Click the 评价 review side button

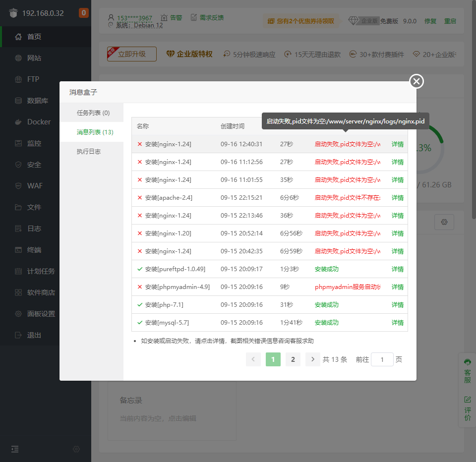pyautogui.click(x=468, y=408)
